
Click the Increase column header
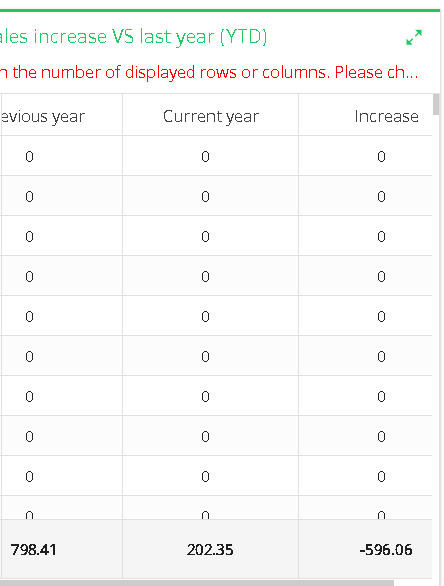coord(386,116)
